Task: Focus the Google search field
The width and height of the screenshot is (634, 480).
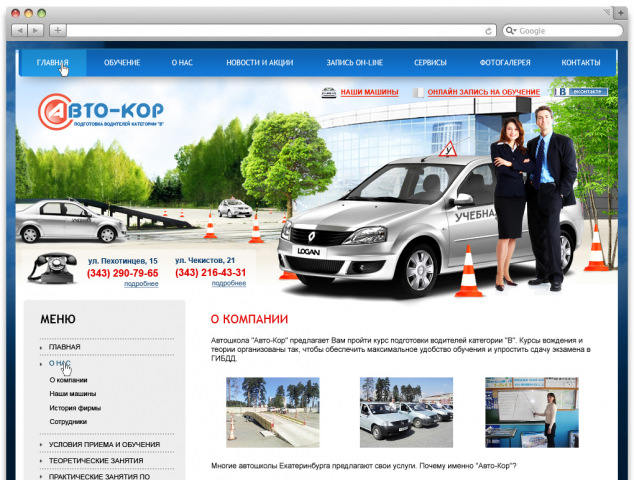Action: point(563,31)
